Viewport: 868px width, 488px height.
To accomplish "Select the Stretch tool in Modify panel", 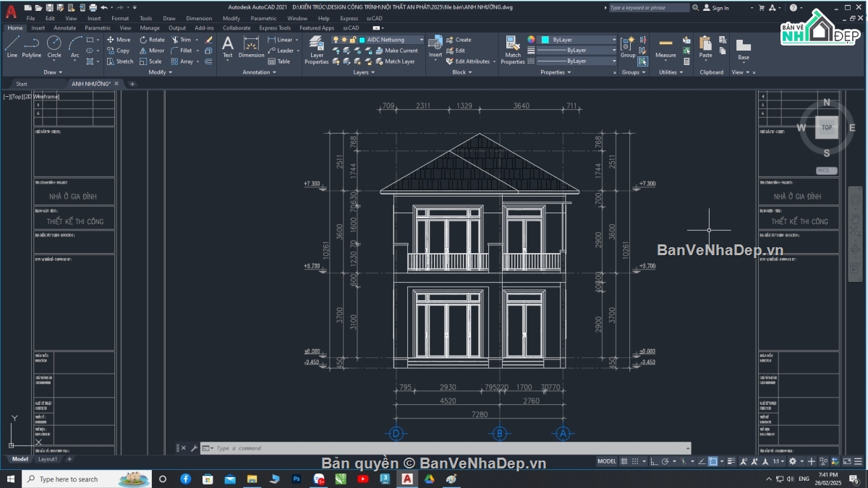I will [x=125, y=61].
